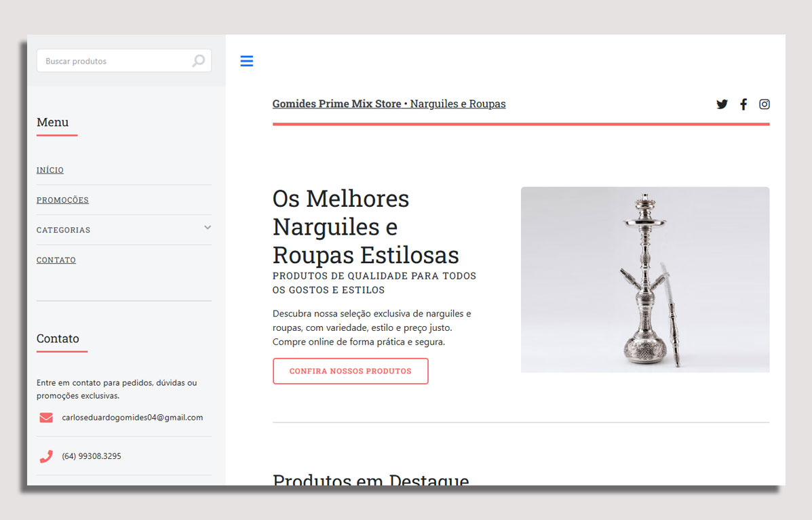Click the silver hookah product image
The width and height of the screenshot is (812, 520).
click(x=644, y=279)
